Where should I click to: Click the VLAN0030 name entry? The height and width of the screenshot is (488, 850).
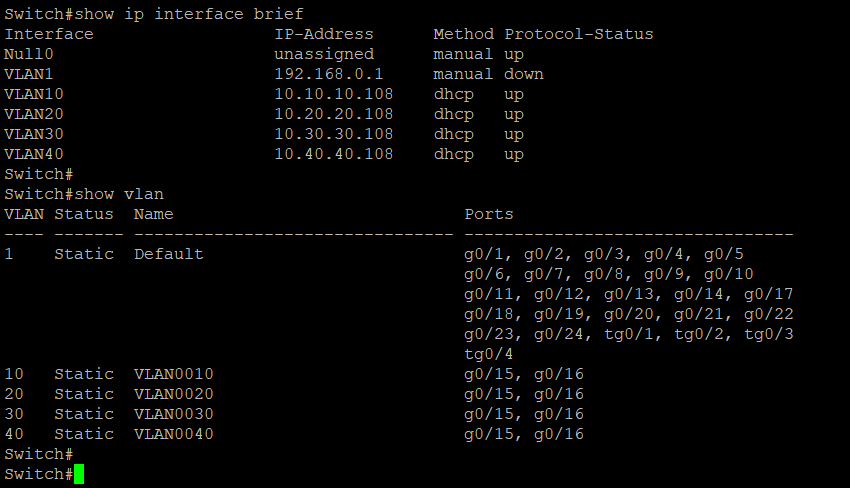173,414
